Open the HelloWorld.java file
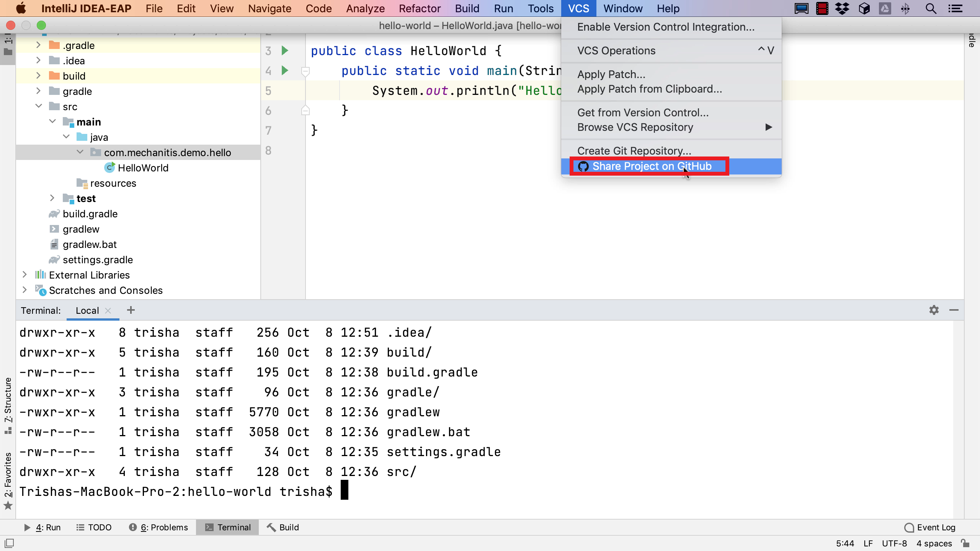This screenshot has width=980, height=551. pos(143,168)
